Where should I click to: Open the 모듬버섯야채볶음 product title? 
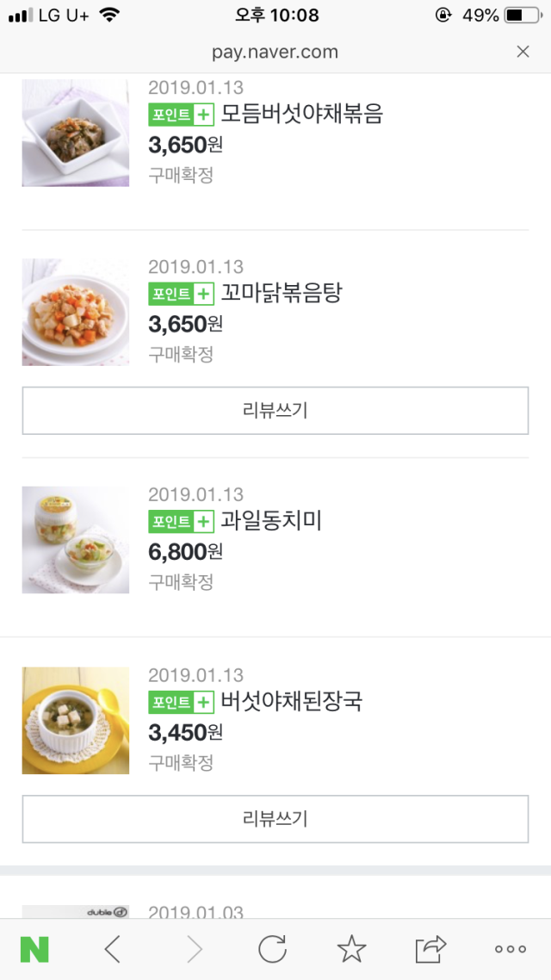[301, 114]
